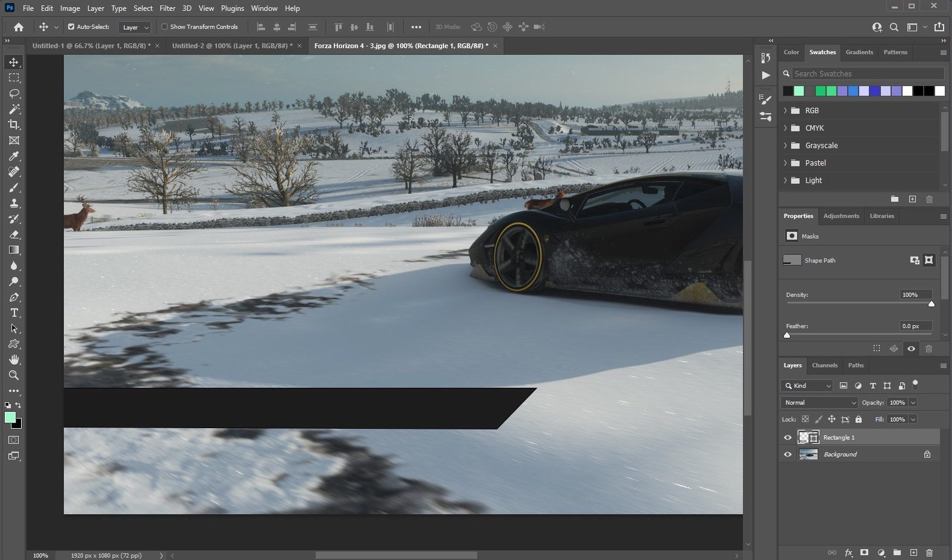Select the Lasso tool

point(14,93)
